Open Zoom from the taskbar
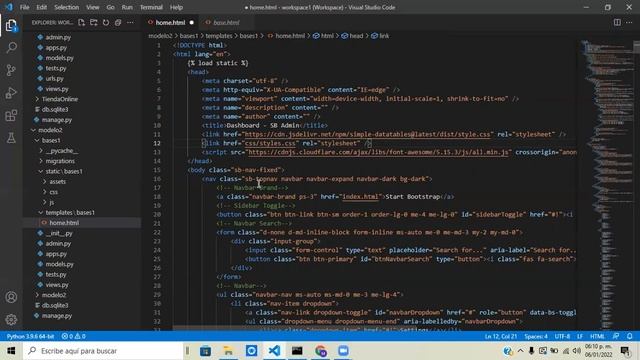The width and height of the screenshot is (640, 360). [343, 351]
